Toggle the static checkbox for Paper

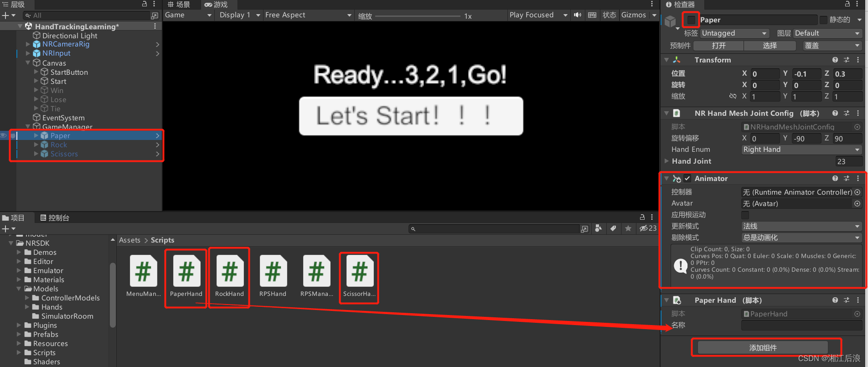(x=823, y=20)
